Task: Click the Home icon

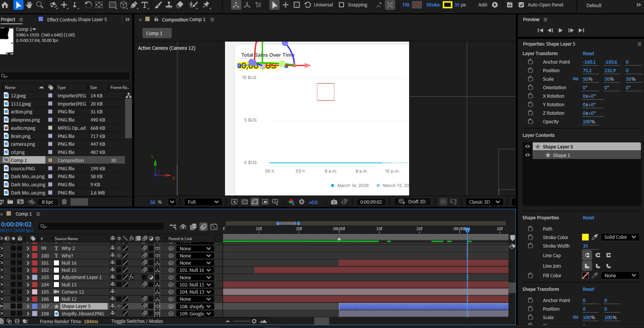Action: point(5,5)
